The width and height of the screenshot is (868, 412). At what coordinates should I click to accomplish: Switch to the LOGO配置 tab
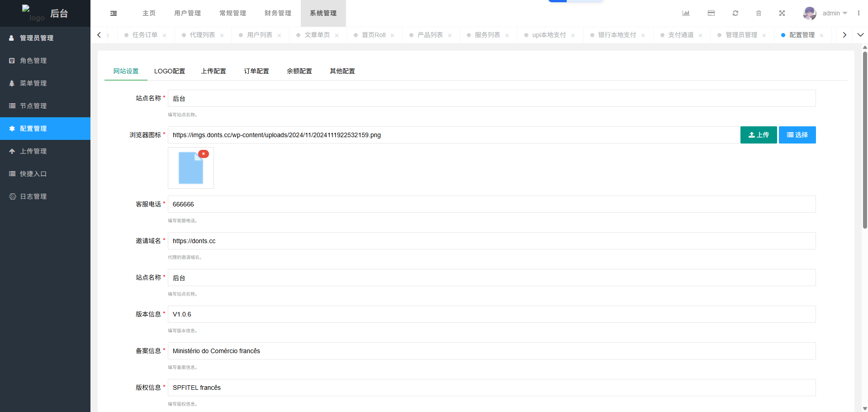point(170,71)
